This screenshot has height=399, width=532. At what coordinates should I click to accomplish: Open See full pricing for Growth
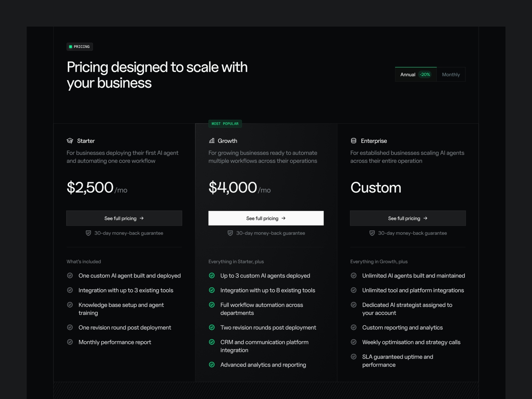pyautogui.click(x=266, y=218)
